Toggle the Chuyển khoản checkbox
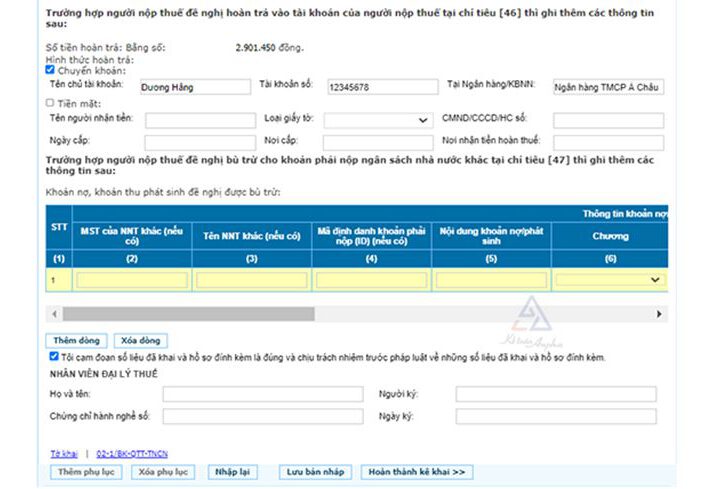Viewport: 716px width, 489px height. pyautogui.click(x=50, y=70)
